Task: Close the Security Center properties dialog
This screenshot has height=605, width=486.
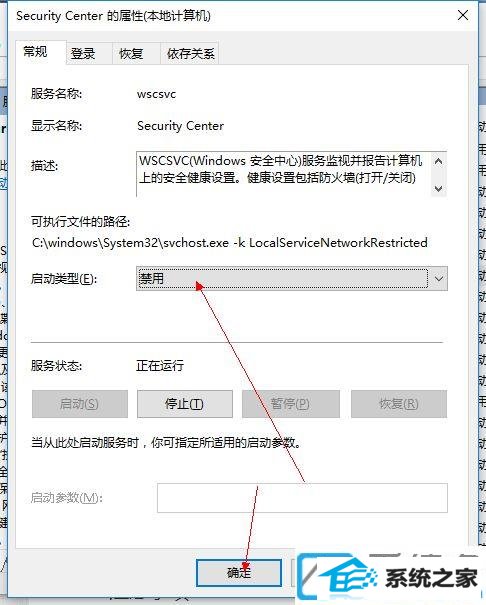Action: point(462,15)
